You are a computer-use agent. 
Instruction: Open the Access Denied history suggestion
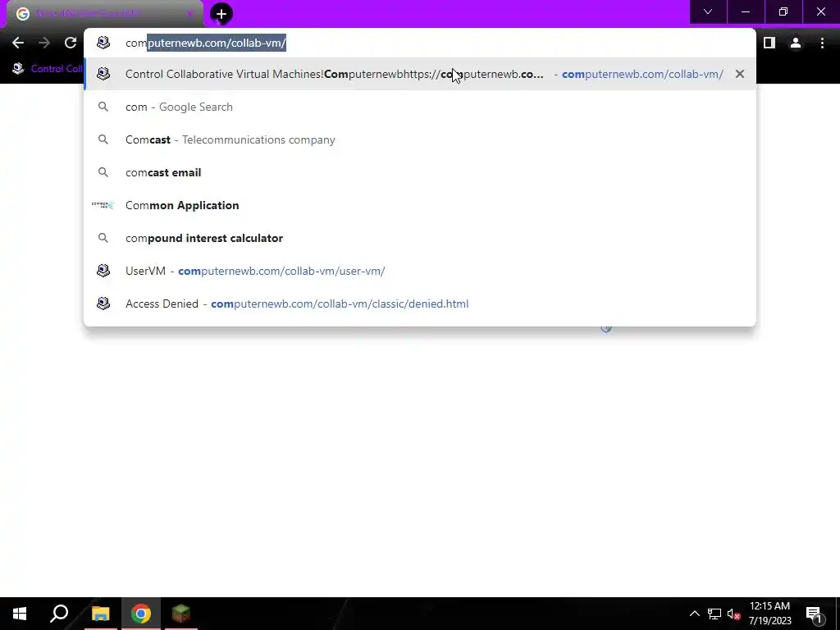click(420, 304)
